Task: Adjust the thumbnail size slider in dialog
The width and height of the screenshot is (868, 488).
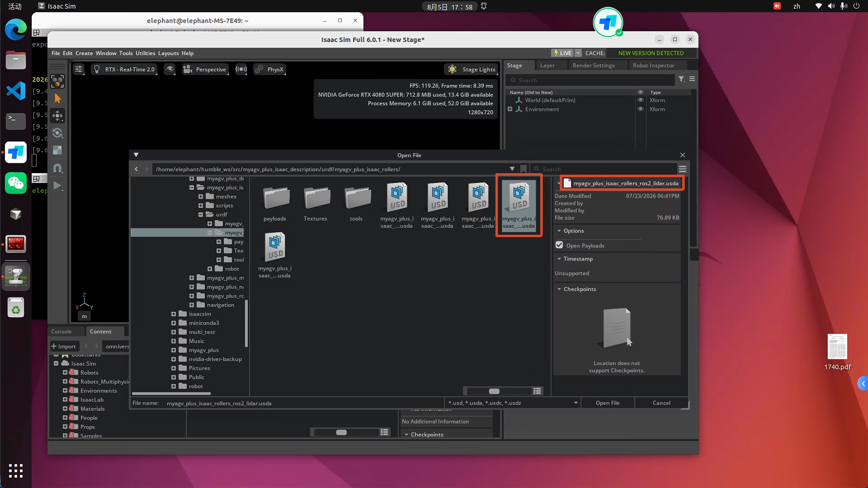Action: [494, 391]
